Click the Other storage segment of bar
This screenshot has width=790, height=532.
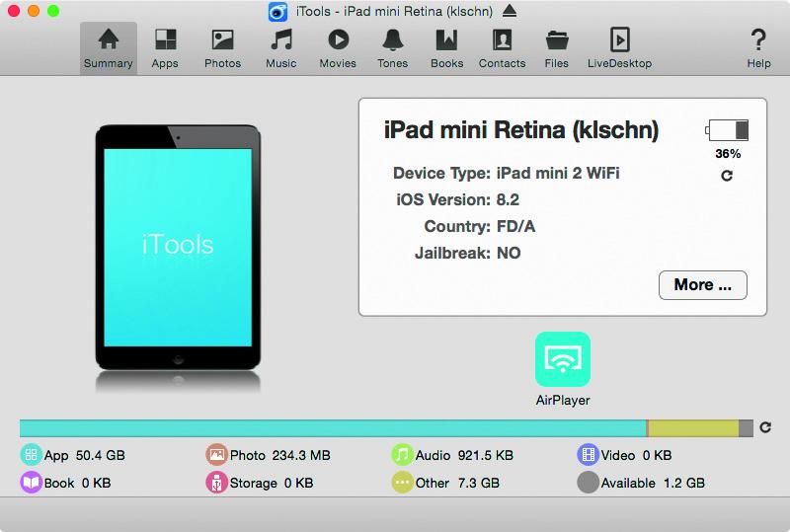693,428
